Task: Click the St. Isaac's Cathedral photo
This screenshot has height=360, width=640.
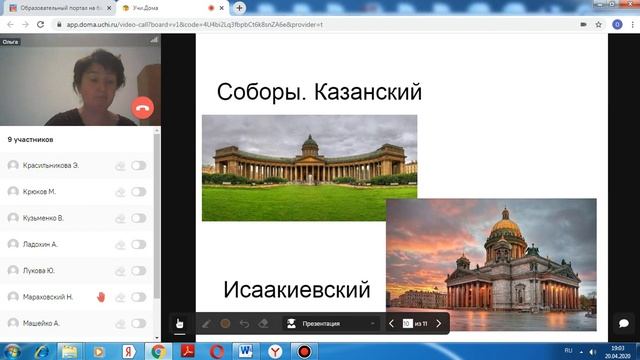Action: coord(491,264)
